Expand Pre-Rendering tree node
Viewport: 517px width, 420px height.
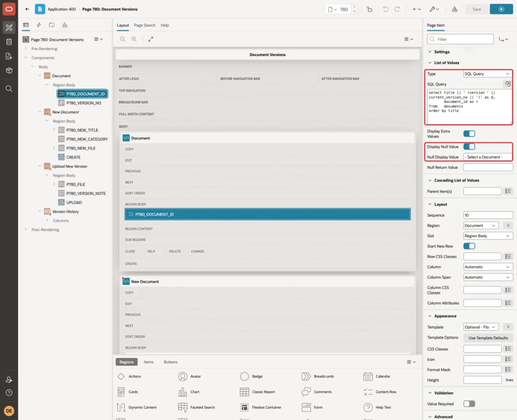pyautogui.click(x=26, y=48)
